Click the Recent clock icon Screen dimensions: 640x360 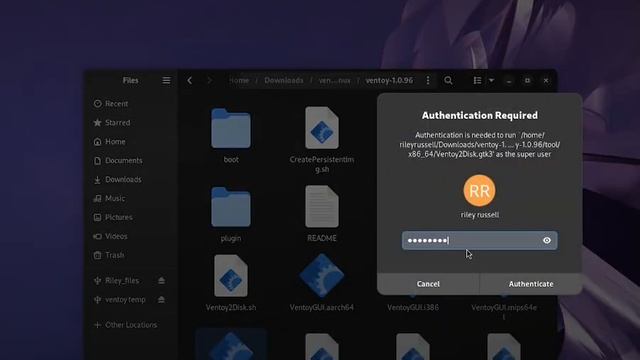click(98, 104)
